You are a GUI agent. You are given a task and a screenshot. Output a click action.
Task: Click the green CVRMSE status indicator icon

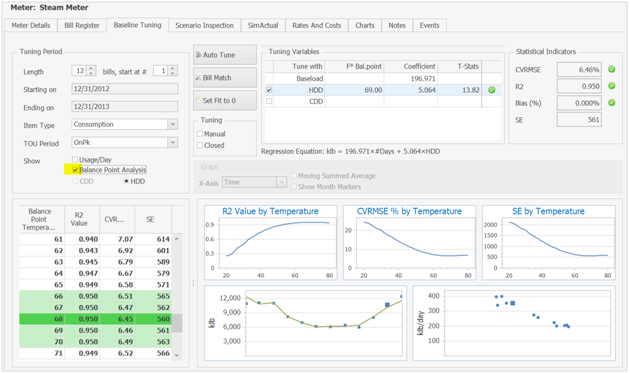(x=611, y=70)
